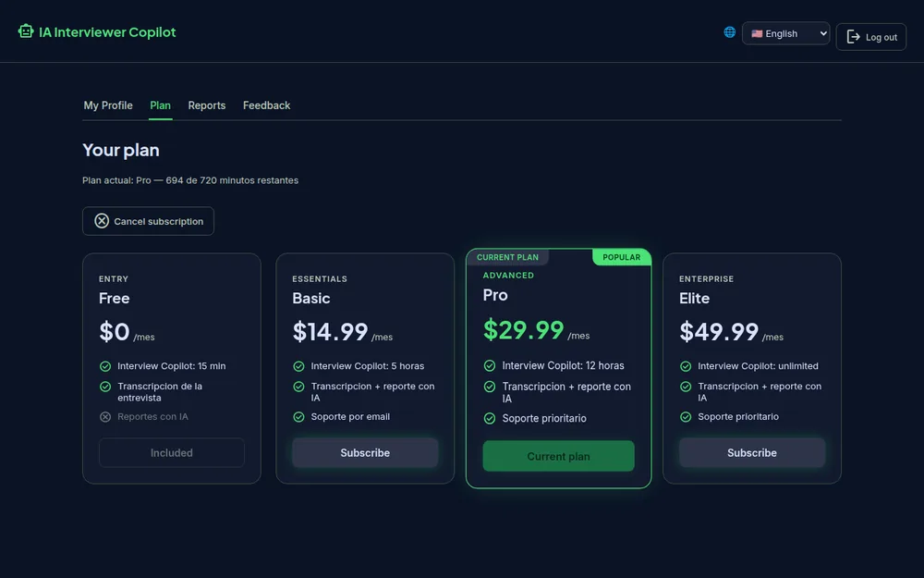The height and width of the screenshot is (578, 924).
Task: Open the Reports tab
Action: (x=207, y=105)
